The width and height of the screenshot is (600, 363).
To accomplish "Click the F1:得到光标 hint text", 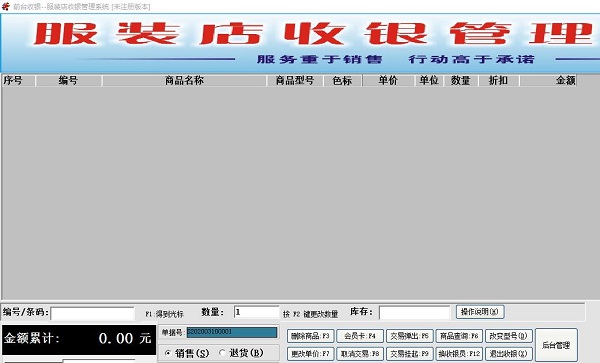I will pos(164,314).
